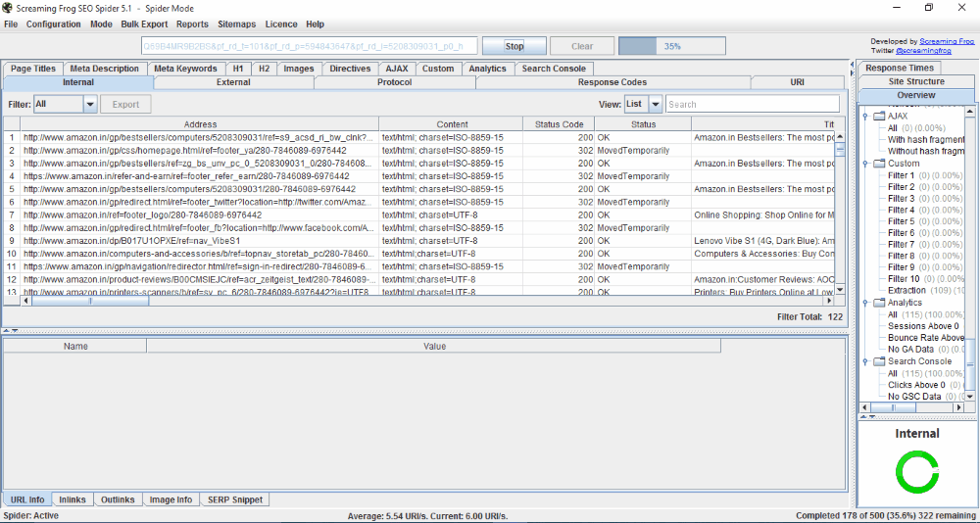The width and height of the screenshot is (980, 523).
Task: Switch to the Analytics tab
Action: (487, 69)
